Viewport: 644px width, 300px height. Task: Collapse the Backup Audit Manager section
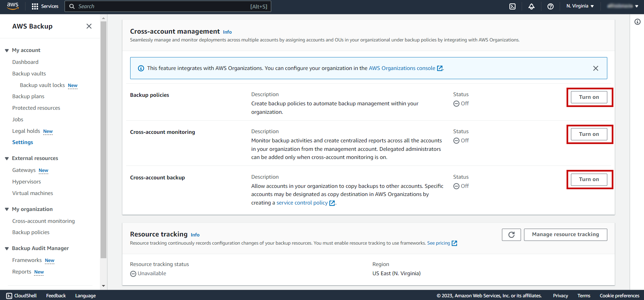click(7, 248)
